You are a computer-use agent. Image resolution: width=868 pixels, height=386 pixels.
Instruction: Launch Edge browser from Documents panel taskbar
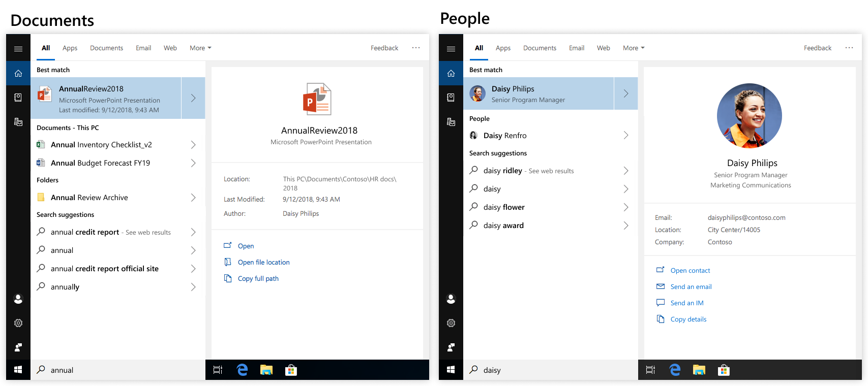[x=242, y=370]
